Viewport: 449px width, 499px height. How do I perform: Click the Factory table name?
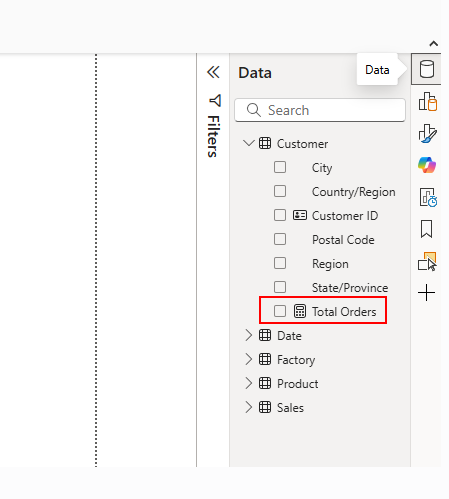(296, 360)
